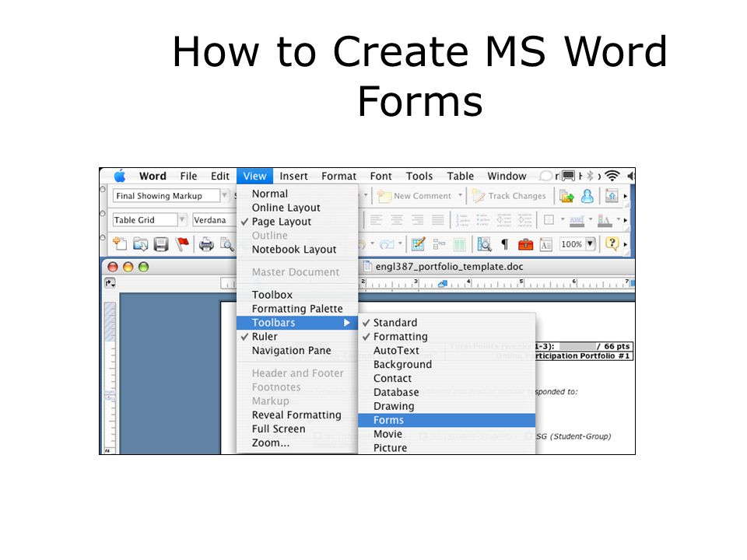Click the Insert Table outline icon

tap(439, 244)
